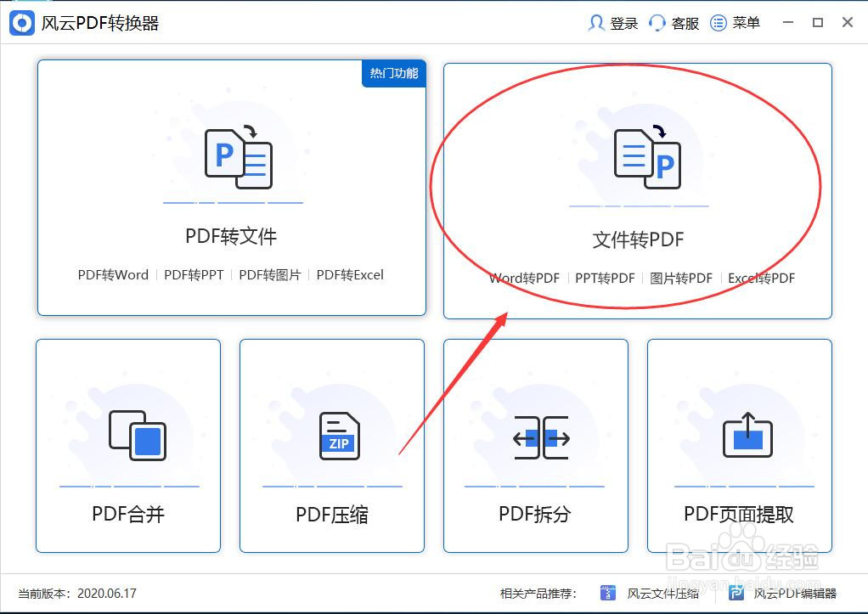Choose PDF转Word option
The width and height of the screenshot is (868, 614).
tap(113, 275)
